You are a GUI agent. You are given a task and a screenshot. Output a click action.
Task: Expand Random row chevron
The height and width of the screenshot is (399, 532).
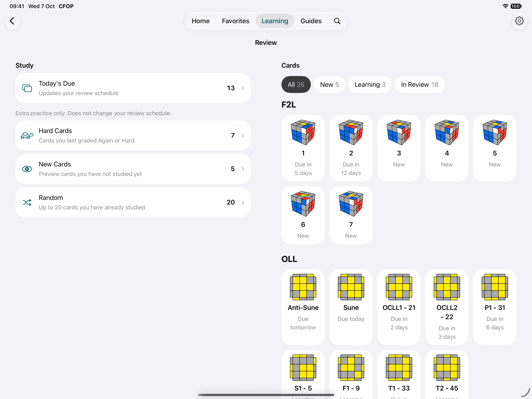(243, 202)
